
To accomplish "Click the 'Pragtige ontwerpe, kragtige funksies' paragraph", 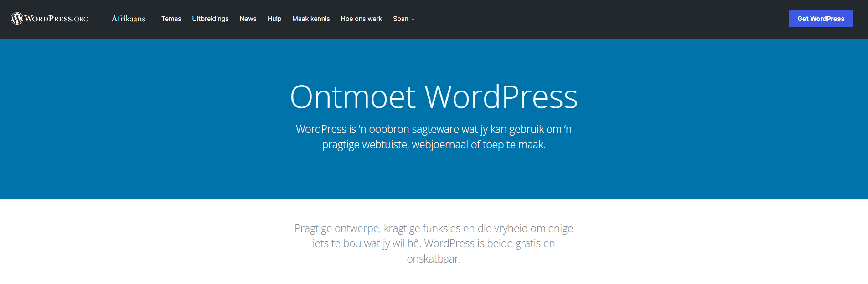I will [434, 243].
